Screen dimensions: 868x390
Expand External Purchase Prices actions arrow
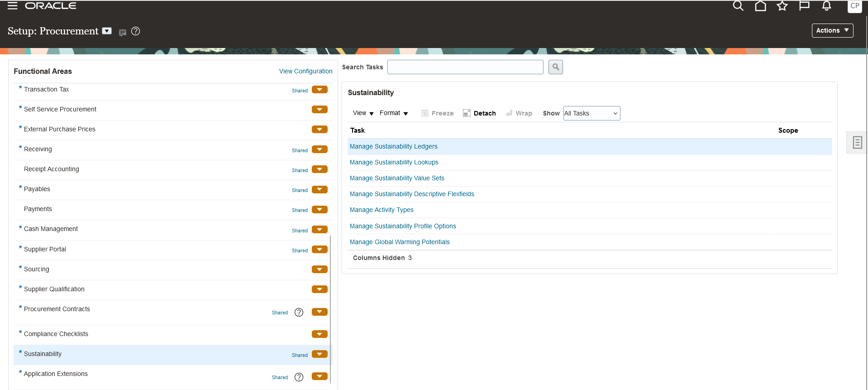click(x=320, y=130)
